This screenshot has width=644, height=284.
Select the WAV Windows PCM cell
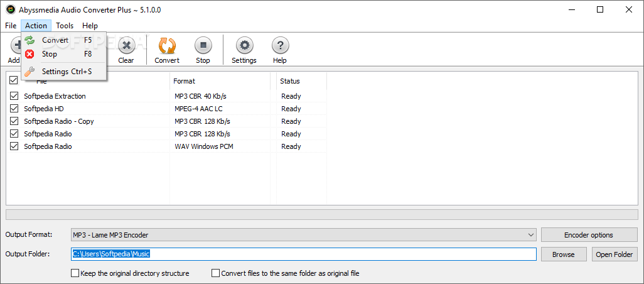204,146
